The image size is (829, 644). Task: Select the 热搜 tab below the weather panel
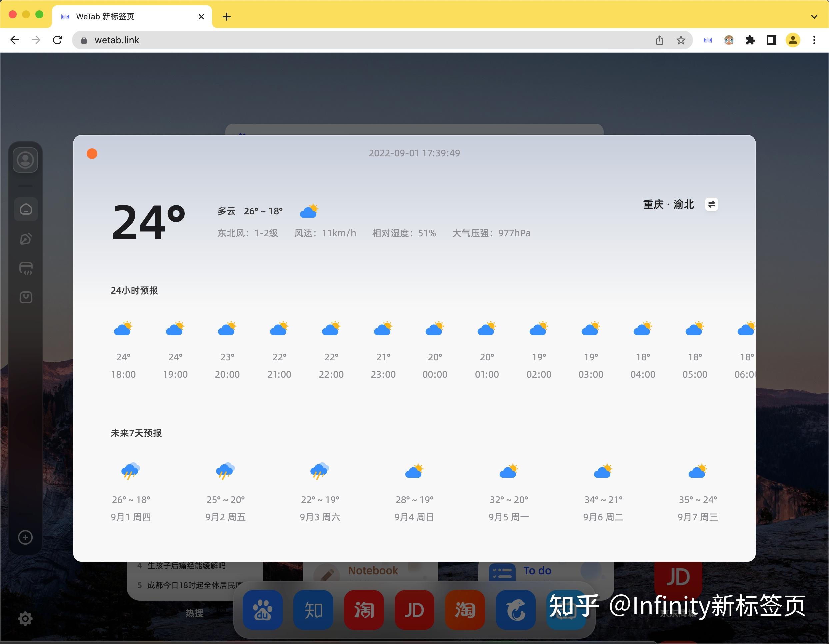click(194, 613)
